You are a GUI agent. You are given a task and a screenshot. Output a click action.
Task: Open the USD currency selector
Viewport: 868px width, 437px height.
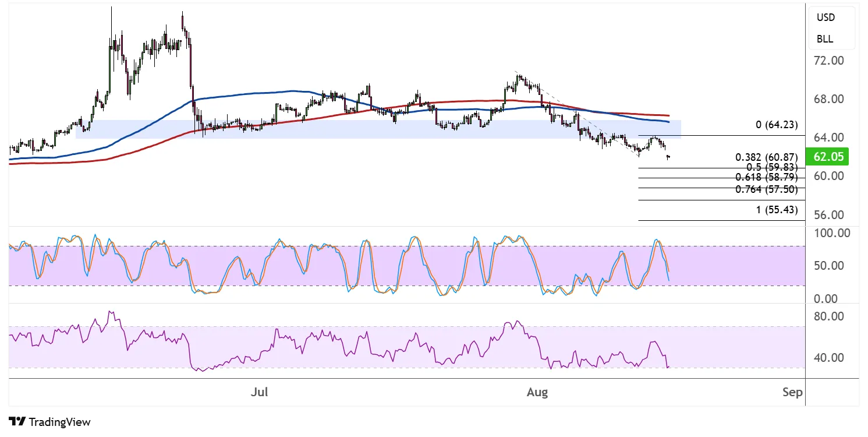click(825, 17)
